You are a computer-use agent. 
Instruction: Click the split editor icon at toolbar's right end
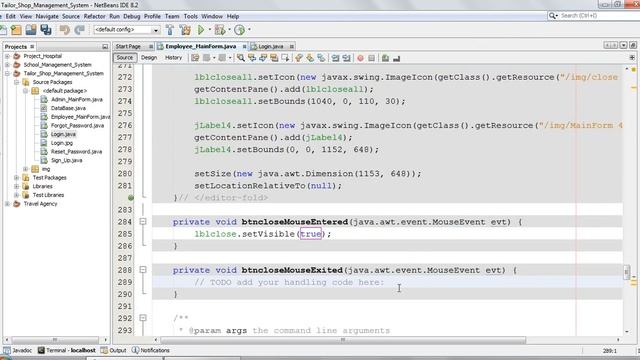pyautogui.click(x=632, y=58)
